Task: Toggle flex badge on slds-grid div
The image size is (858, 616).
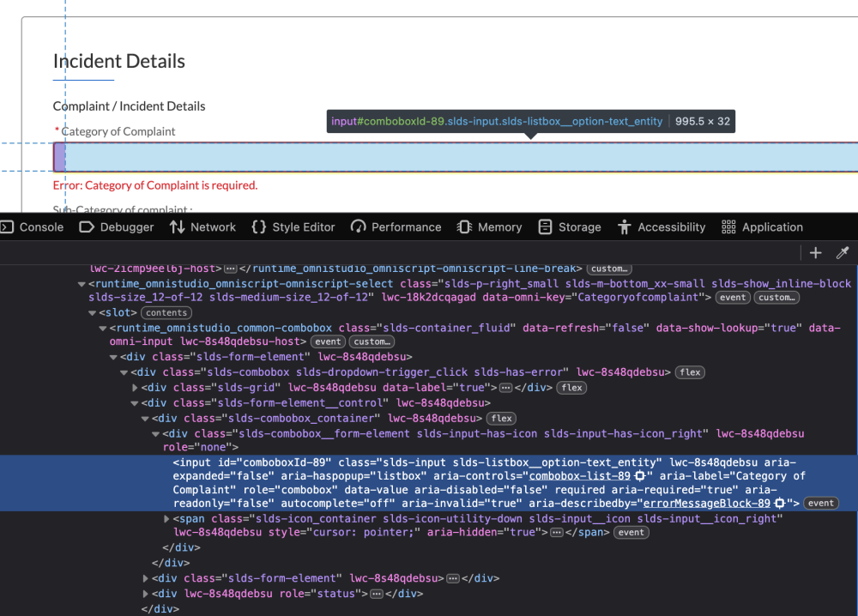Action: [571, 388]
